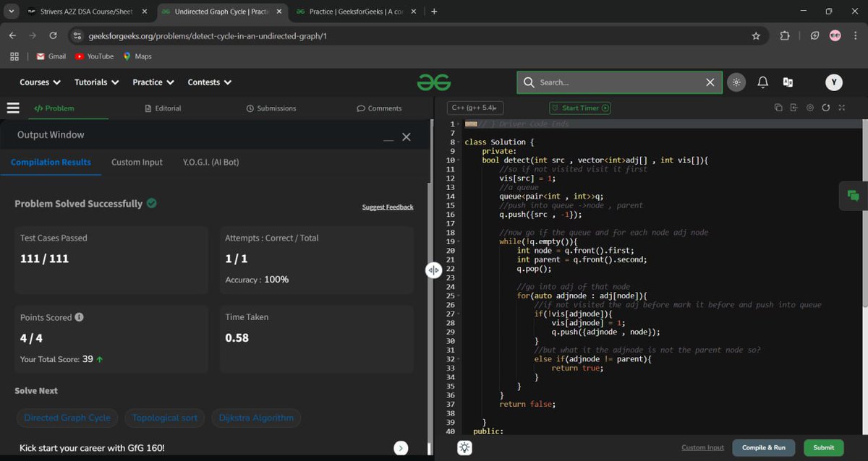Open the Directed Graph Cycle problem
Image resolution: width=868 pixels, height=461 pixels.
67,418
